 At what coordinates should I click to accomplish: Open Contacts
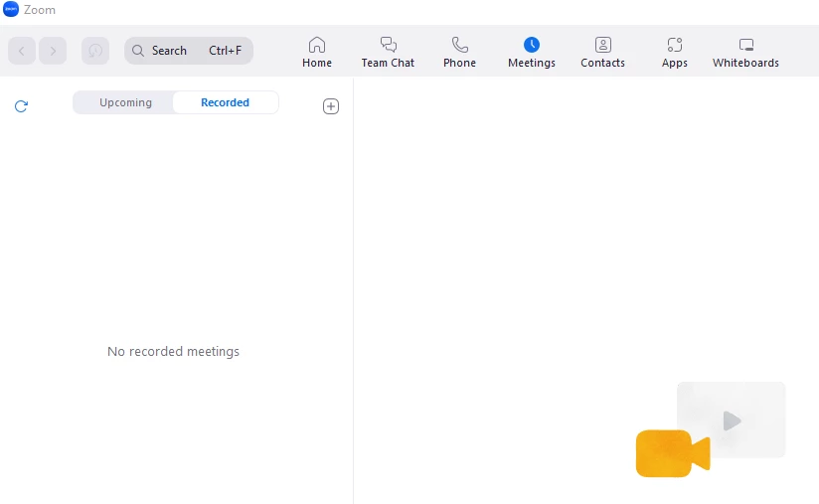[x=602, y=53]
